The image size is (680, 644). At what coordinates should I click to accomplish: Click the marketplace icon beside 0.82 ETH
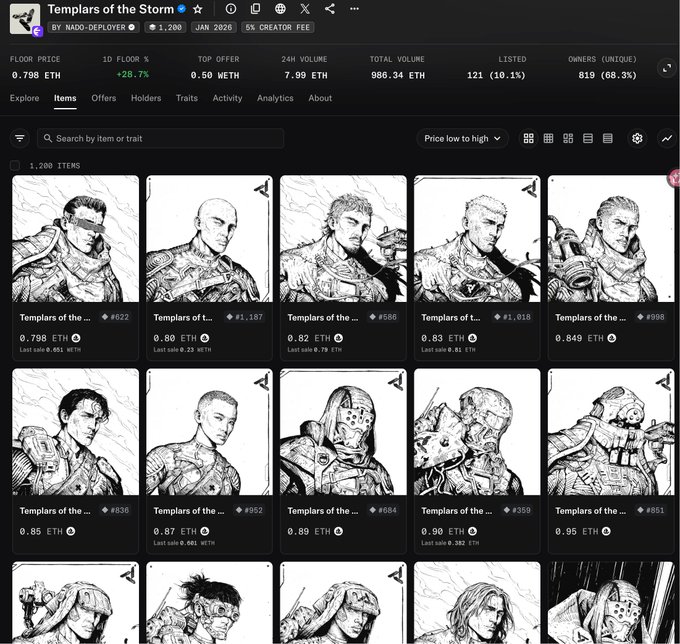(x=339, y=338)
